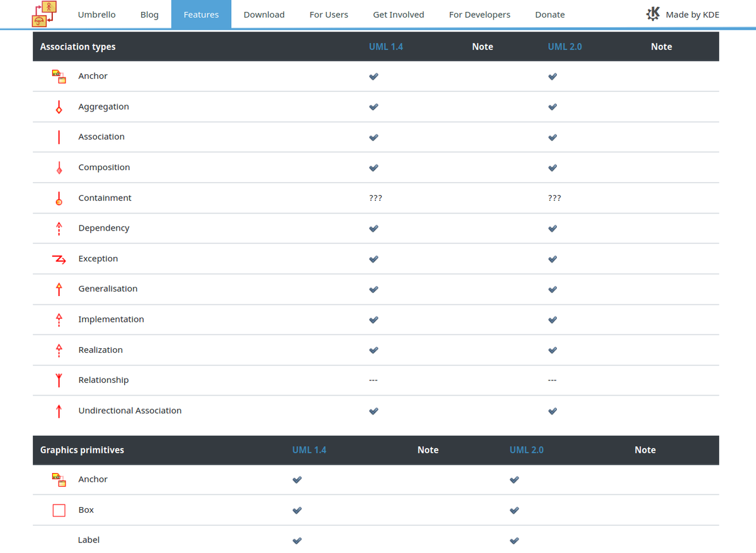The width and height of the screenshot is (756, 553).
Task: Click the Aggregation association icon
Action: point(59,107)
